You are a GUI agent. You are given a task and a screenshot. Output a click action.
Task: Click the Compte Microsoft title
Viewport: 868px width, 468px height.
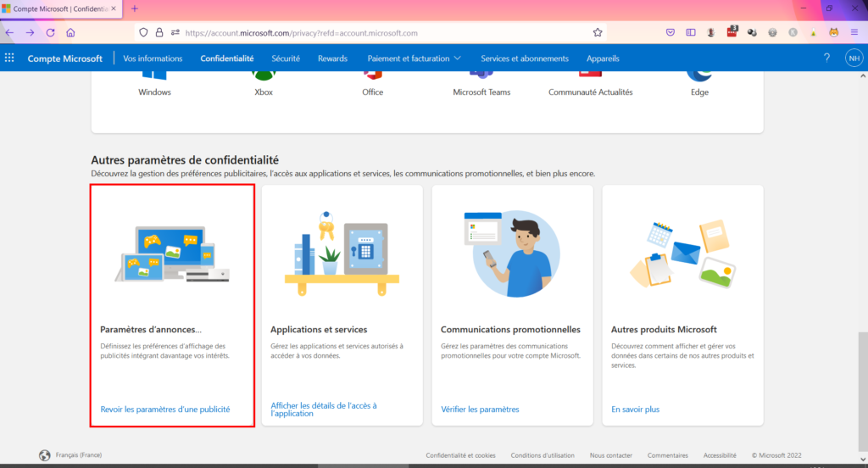[x=64, y=58]
